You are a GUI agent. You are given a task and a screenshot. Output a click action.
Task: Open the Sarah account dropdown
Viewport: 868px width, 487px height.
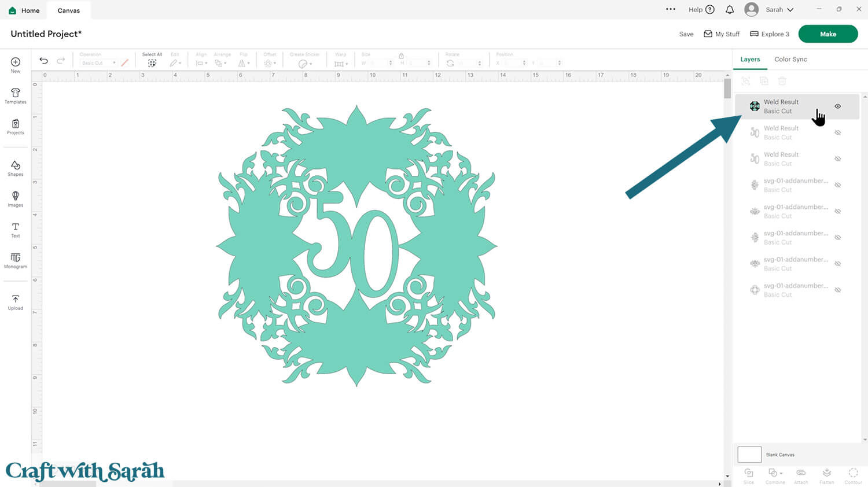(769, 9)
